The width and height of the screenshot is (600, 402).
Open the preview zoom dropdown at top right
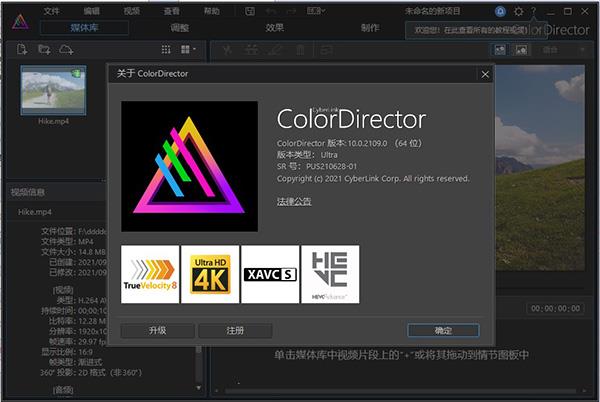(562, 50)
